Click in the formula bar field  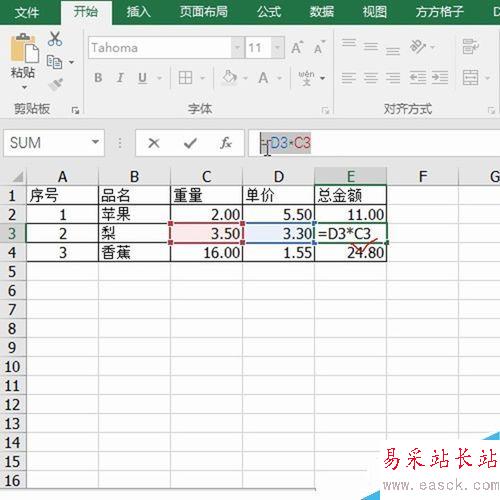pyautogui.click(x=373, y=143)
